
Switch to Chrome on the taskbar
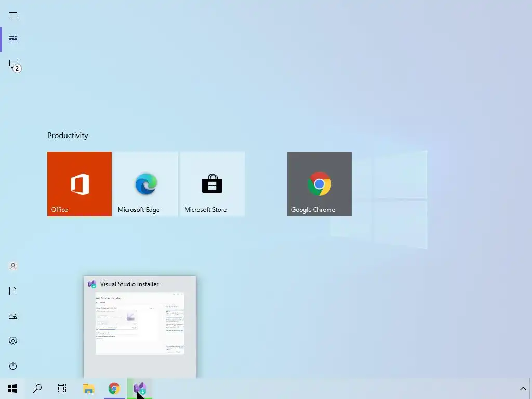114,389
